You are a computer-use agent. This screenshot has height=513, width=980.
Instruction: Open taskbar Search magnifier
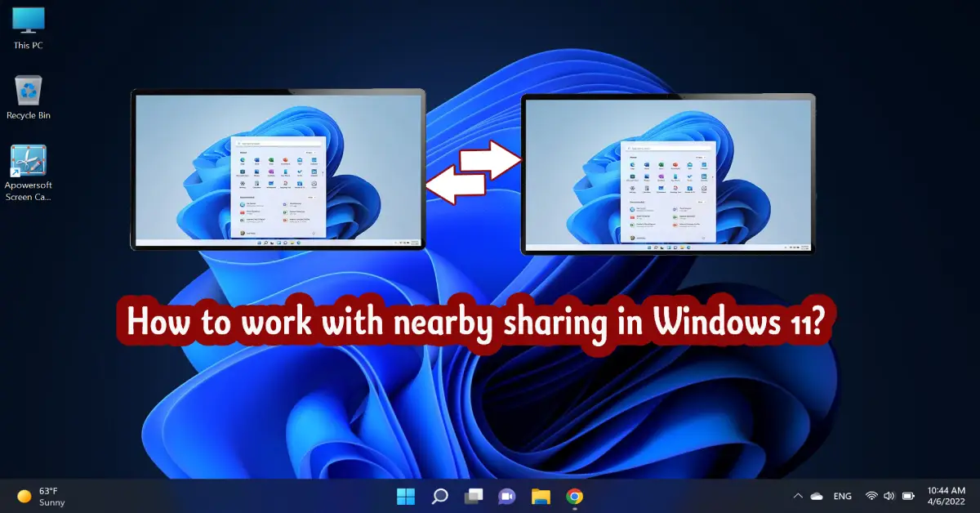(439, 496)
